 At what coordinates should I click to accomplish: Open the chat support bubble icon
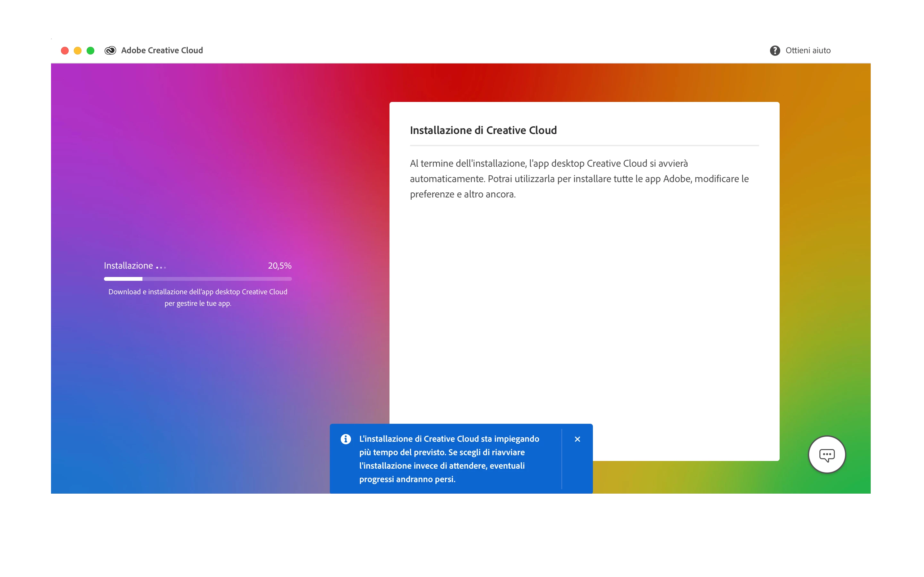[x=827, y=455]
